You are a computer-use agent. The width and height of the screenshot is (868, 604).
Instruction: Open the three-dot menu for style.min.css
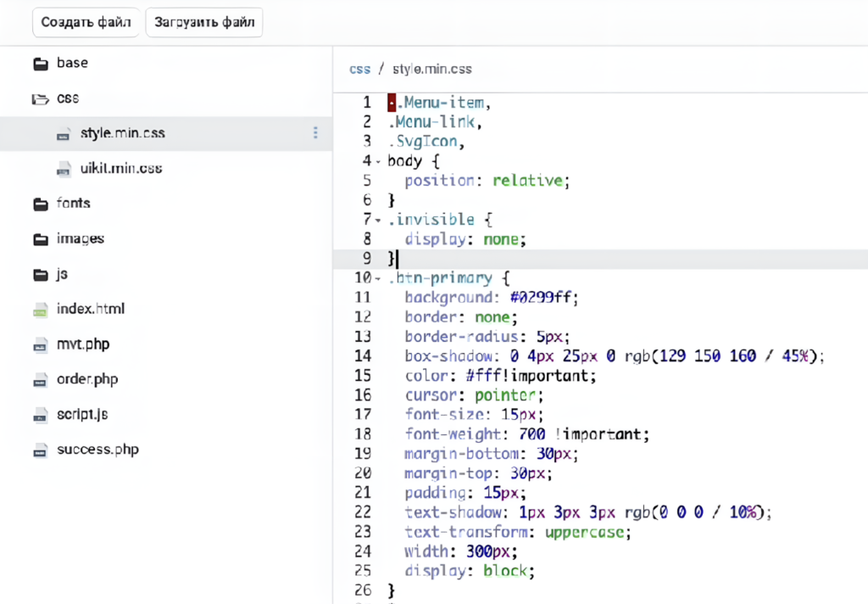pos(315,133)
